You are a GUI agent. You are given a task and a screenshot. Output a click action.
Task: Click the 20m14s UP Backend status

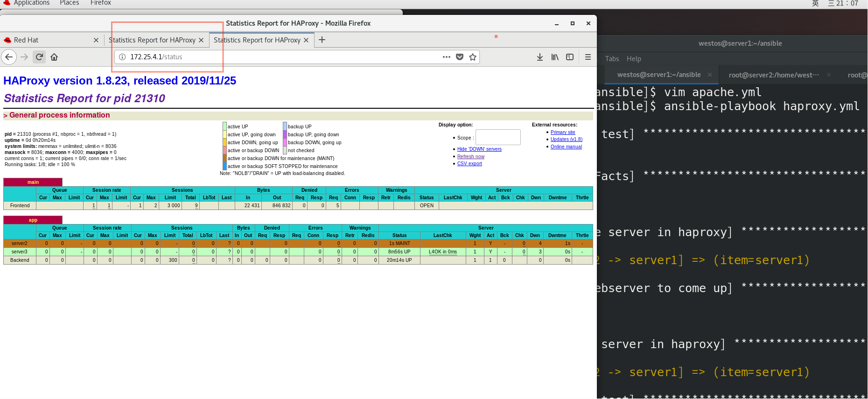pos(399,260)
